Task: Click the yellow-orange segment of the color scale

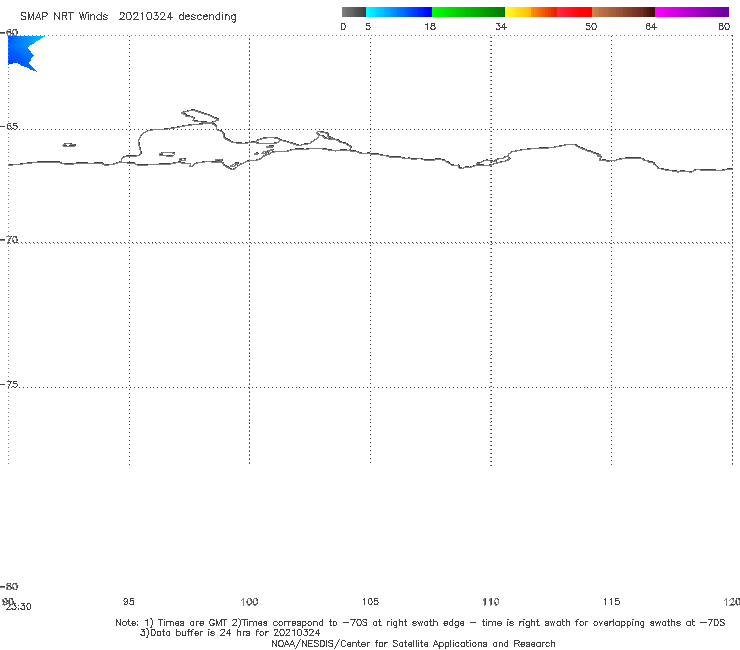Action: (531, 12)
